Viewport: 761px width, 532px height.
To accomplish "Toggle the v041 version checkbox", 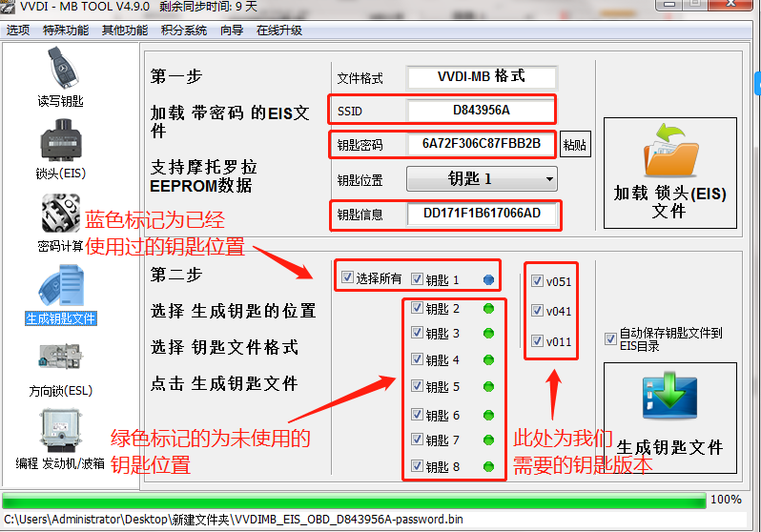I will (537, 311).
